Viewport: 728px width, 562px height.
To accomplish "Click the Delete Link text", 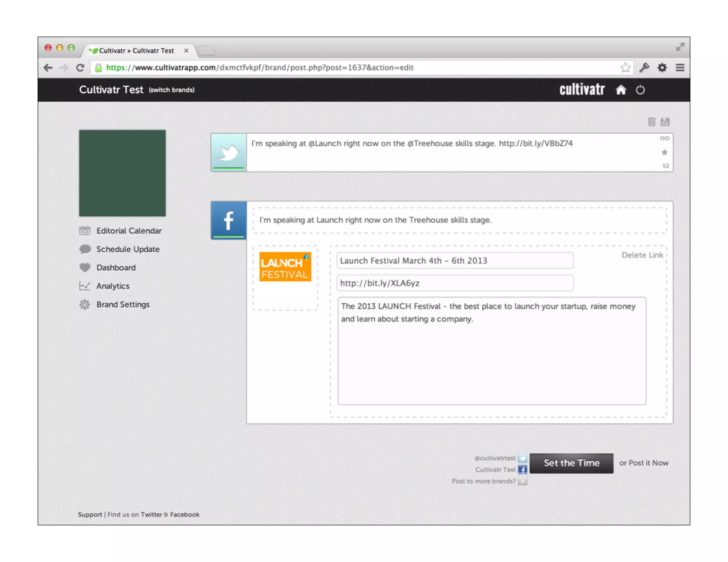I will click(x=642, y=255).
